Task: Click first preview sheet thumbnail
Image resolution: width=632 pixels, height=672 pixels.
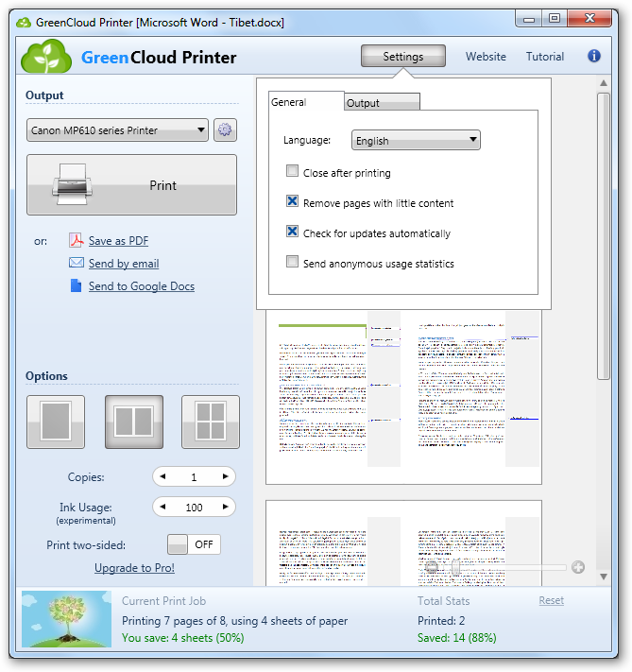Action: pyautogui.click(x=403, y=397)
